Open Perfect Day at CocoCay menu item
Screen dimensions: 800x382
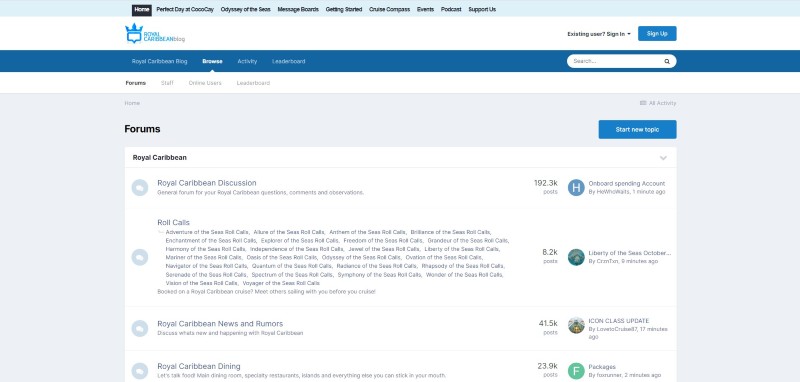point(185,9)
